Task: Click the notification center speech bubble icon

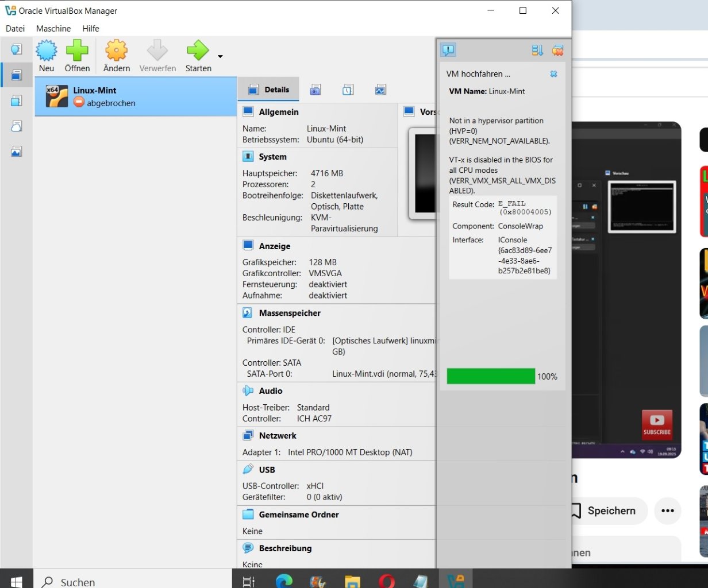Action: (x=448, y=50)
